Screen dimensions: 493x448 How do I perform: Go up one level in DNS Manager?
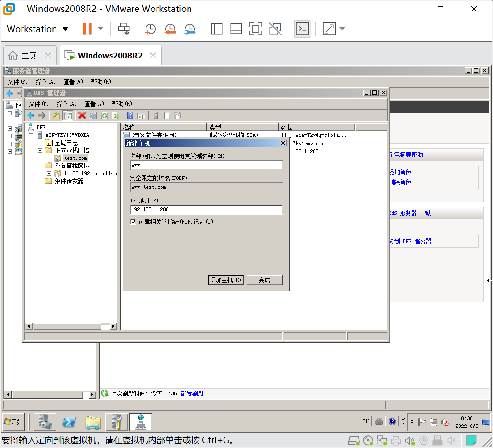[x=56, y=116]
